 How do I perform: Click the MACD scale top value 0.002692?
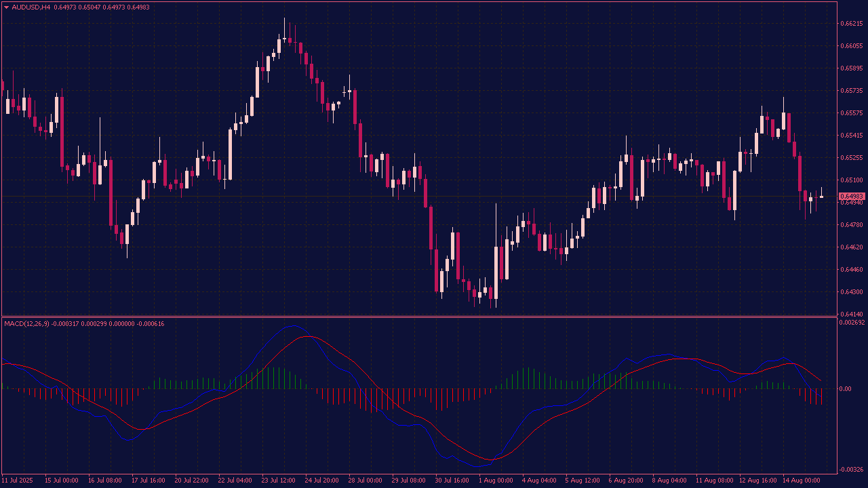click(x=852, y=323)
